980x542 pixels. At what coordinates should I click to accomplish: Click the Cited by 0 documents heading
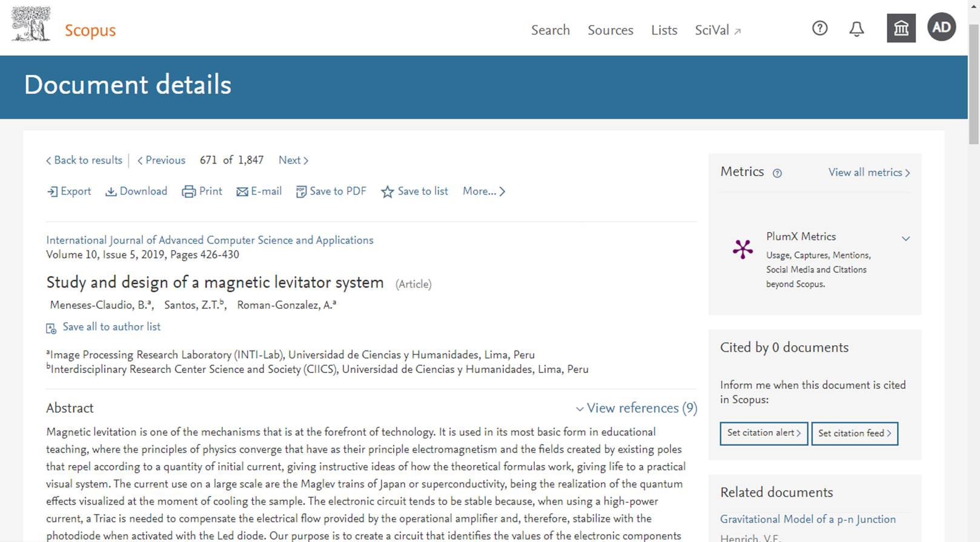click(784, 348)
